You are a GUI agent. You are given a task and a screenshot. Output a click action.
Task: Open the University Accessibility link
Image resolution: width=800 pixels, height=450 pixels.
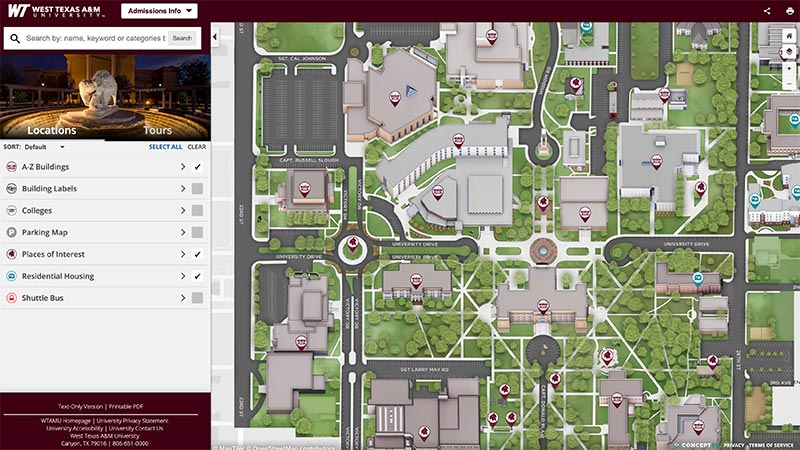(74, 429)
